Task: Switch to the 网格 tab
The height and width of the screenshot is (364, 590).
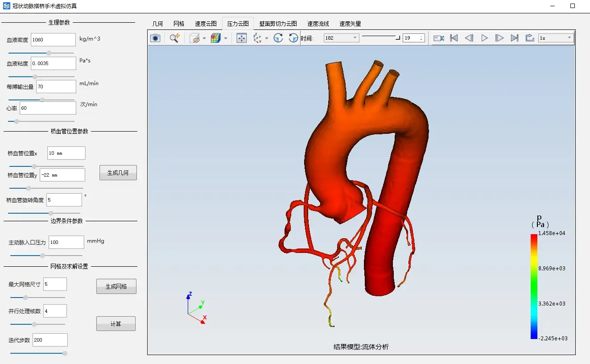Action: tap(179, 24)
